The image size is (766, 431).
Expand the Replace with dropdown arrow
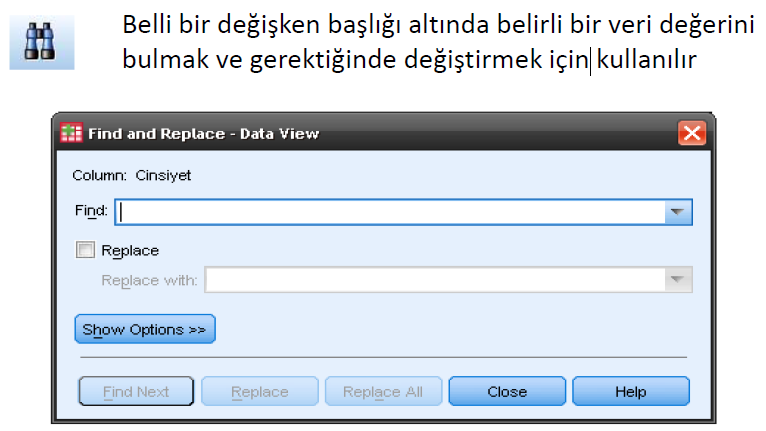678,280
